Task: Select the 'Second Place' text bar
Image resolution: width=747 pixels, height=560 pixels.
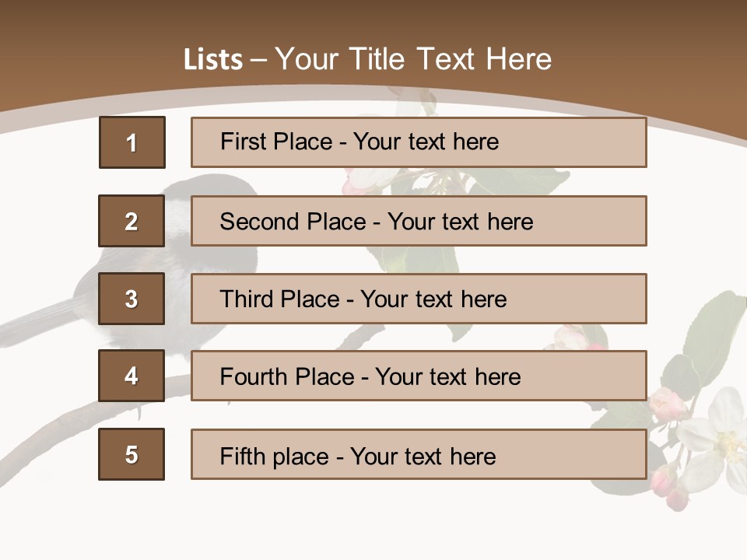Action: pyautogui.click(x=419, y=221)
